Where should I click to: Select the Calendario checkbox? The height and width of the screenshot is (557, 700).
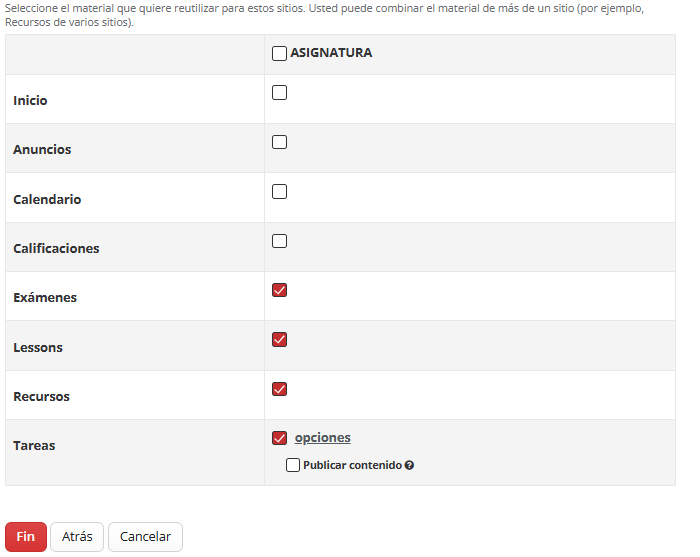click(279, 191)
